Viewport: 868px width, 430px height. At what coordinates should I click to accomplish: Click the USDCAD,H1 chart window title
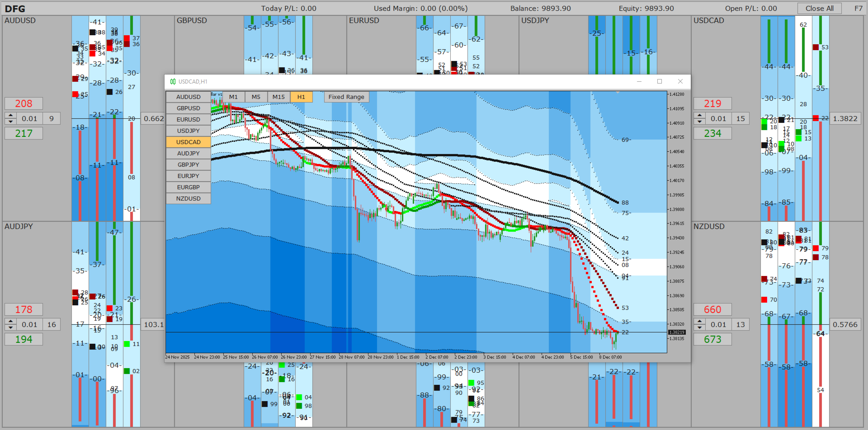pyautogui.click(x=193, y=82)
